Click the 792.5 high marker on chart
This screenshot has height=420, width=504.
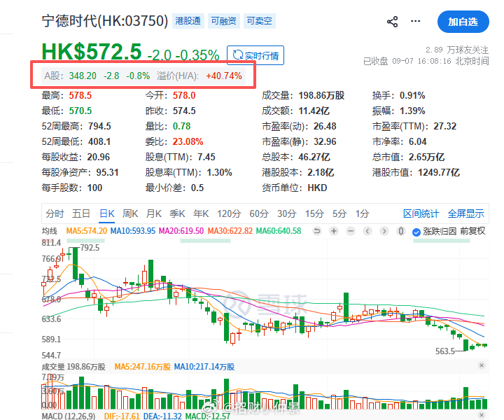(90, 248)
